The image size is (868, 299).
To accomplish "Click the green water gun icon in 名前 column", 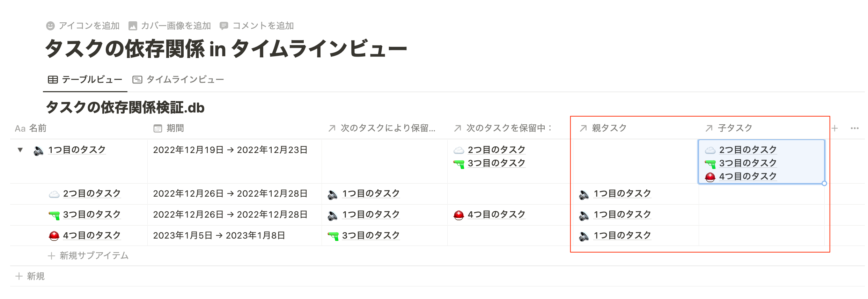I will 54,215.
